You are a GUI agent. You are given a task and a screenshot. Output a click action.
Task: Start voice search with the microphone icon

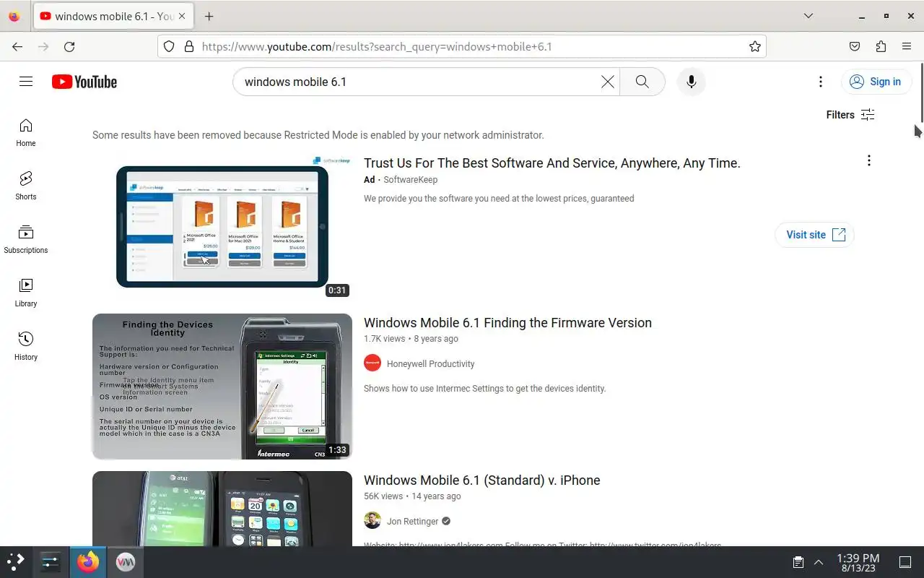(x=691, y=82)
